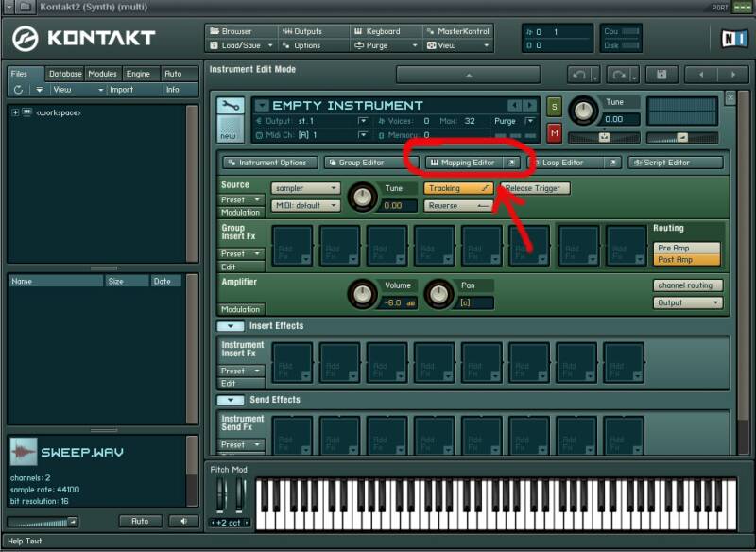Toggle the Auto button near the audition controls
The width and height of the screenshot is (756, 552).
point(140,521)
